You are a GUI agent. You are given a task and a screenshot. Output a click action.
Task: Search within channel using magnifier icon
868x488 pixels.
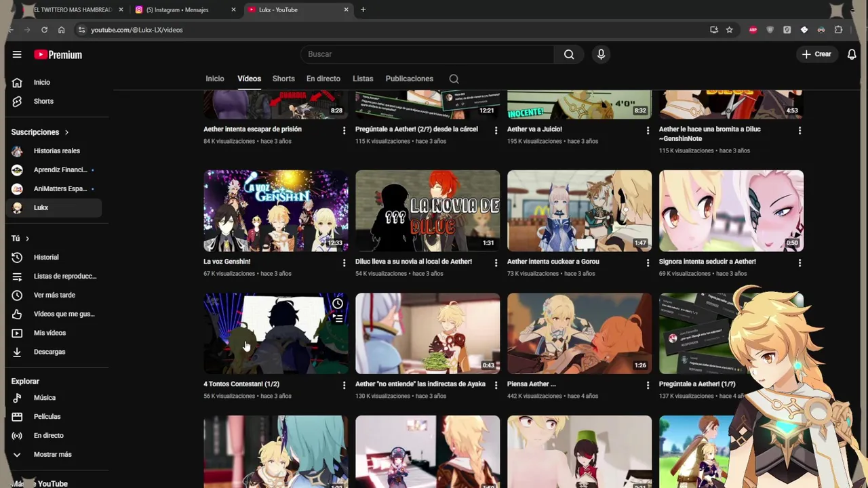[x=454, y=79]
